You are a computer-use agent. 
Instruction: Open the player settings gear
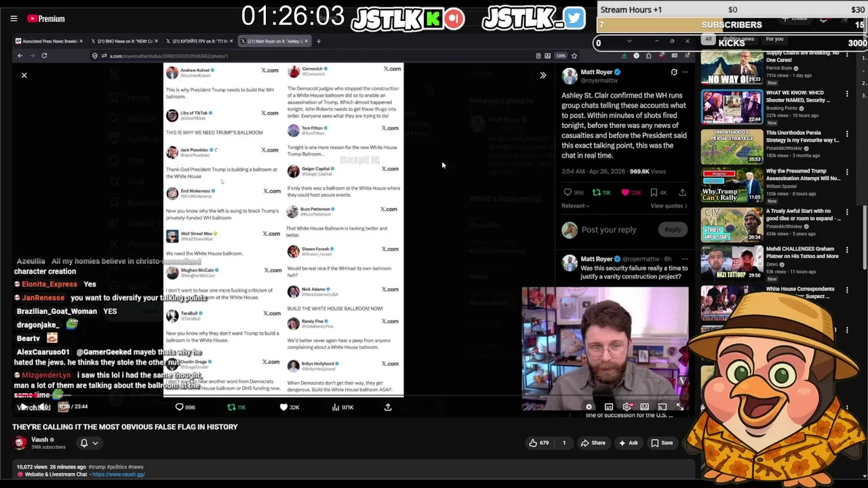click(627, 407)
